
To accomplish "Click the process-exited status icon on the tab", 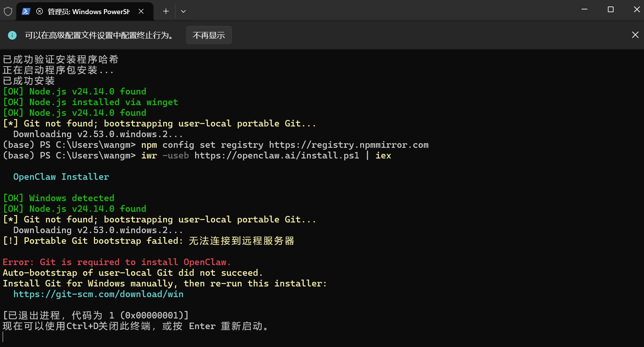I will coord(40,11).
